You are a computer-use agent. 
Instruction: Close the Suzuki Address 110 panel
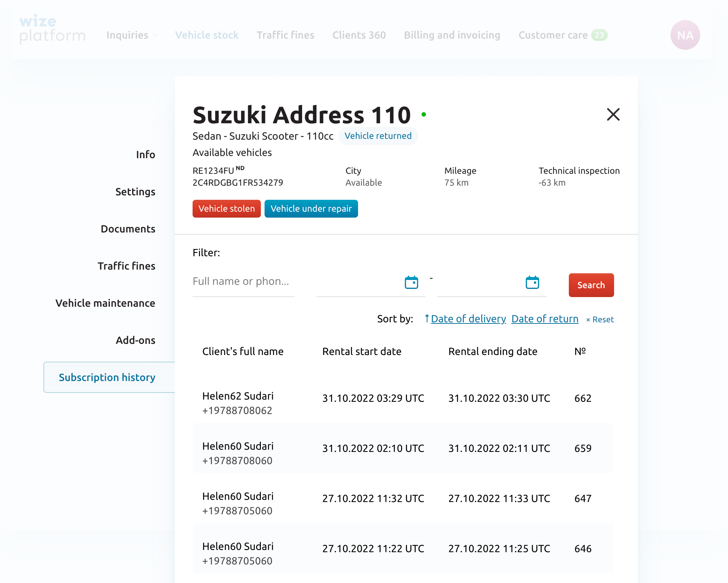pyautogui.click(x=613, y=114)
